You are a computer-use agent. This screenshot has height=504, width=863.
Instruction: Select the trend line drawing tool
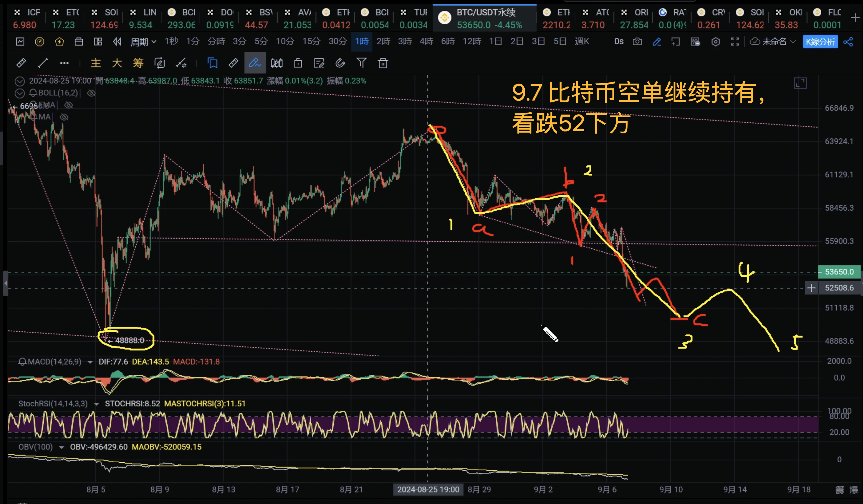pyautogui.click(x=42, y=63)
